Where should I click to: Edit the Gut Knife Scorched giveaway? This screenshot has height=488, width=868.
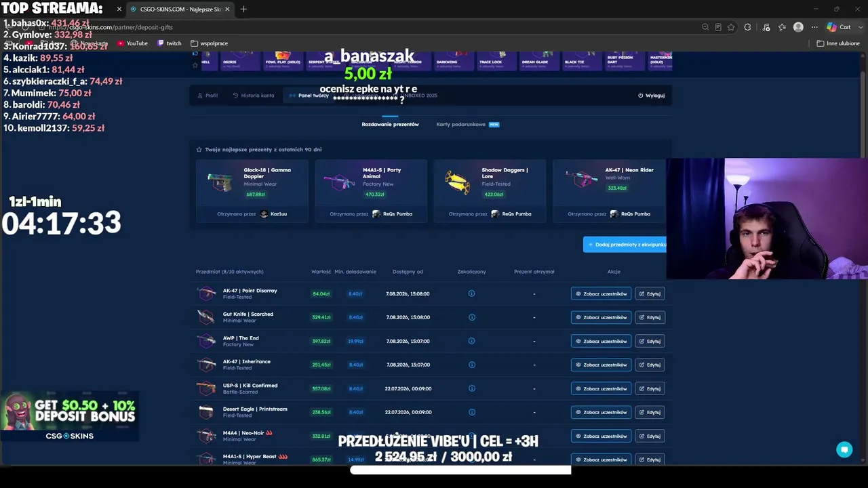click(x=650, y=317)
